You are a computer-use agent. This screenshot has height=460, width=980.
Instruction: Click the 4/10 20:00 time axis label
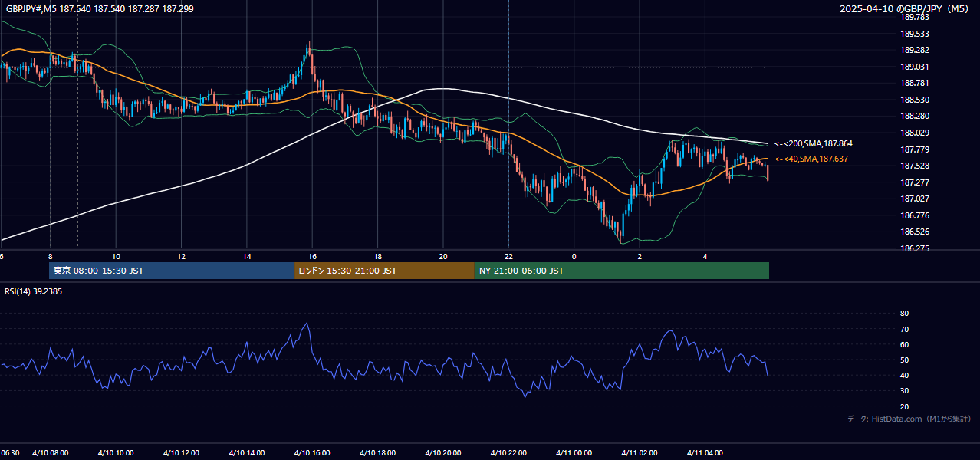[x=442, y=453]
